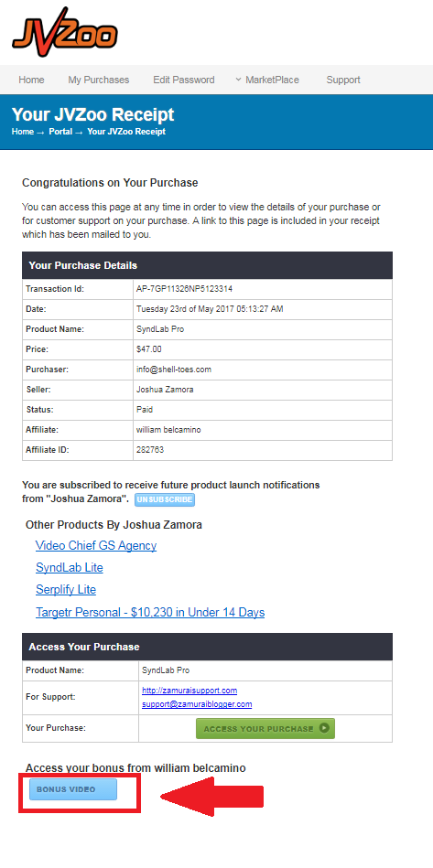Click Your JVZoo Receipt breadcrumb text
Viewport: 433px width, 868px height.
(x=126, y=132)
